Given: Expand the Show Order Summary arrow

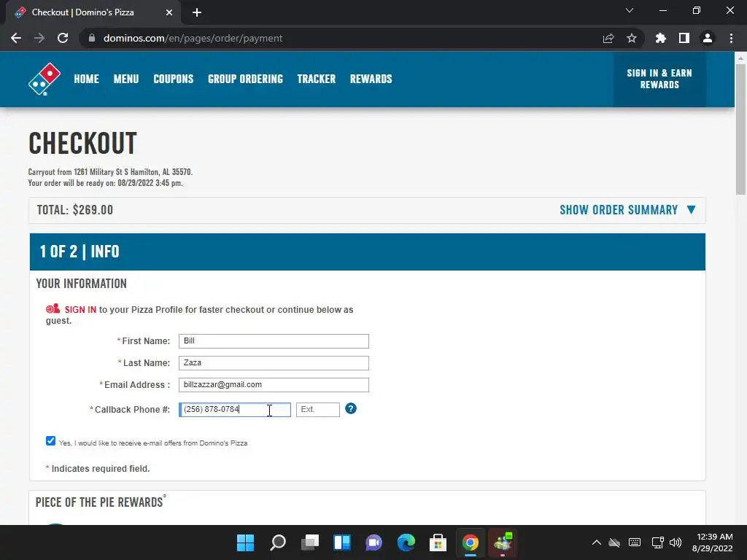Looking at the screenshot, I should [692, 209].
